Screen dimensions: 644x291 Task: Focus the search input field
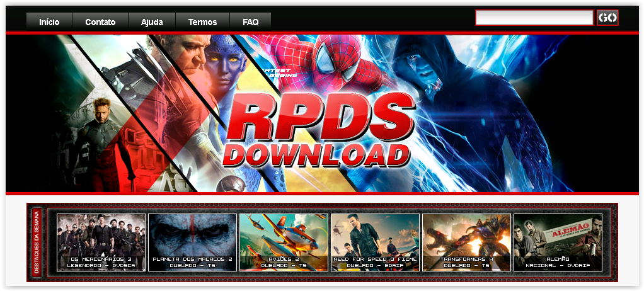click(534, 18)
